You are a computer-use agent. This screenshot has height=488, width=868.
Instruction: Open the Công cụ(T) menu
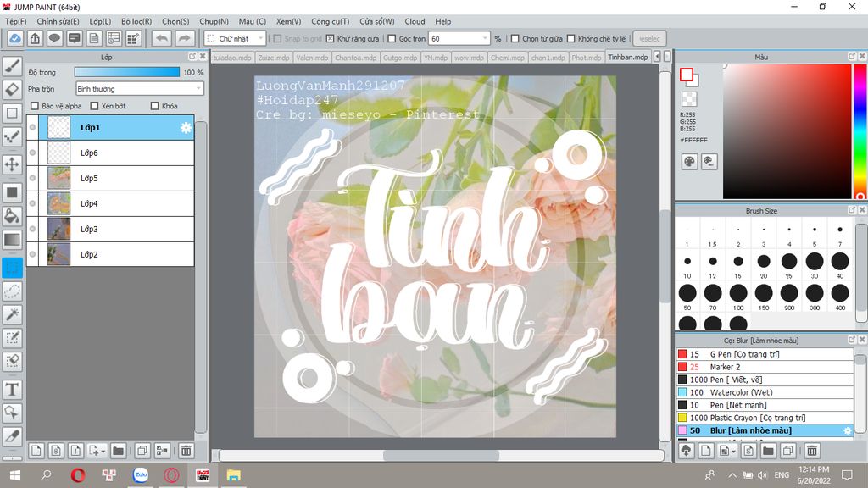click(x=330, y=21)
